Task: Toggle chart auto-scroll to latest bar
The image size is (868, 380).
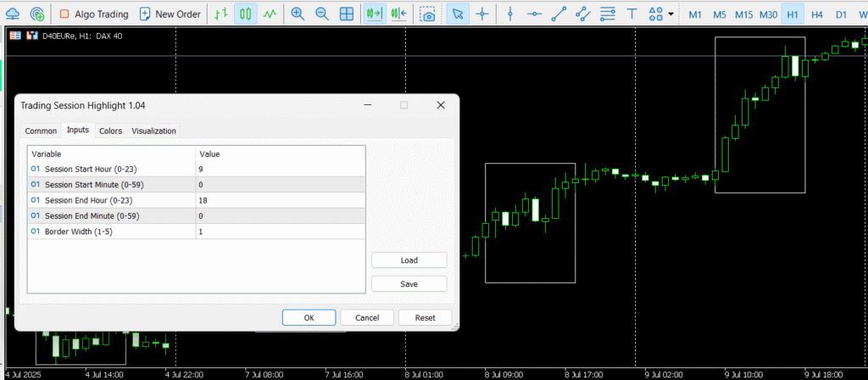Action: click(x=373, y=14)
